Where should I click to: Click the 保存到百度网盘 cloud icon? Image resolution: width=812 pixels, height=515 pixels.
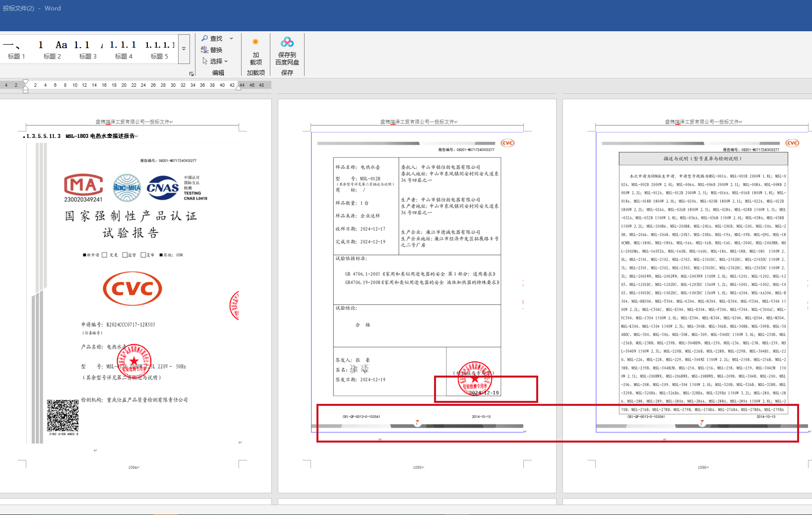click(287, 42)
